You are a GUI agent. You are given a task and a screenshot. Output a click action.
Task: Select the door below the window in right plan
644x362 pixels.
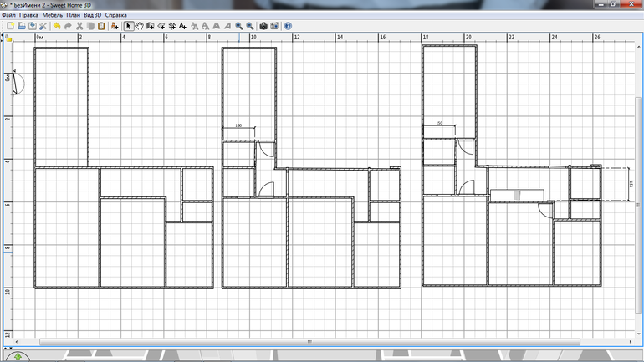point(546,210)
